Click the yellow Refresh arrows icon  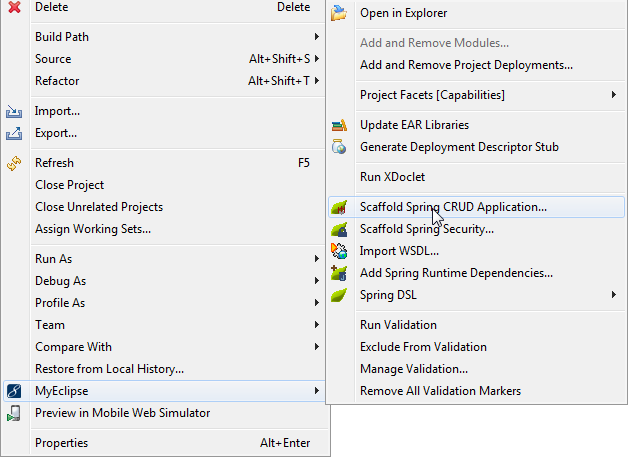coord(14,163)
